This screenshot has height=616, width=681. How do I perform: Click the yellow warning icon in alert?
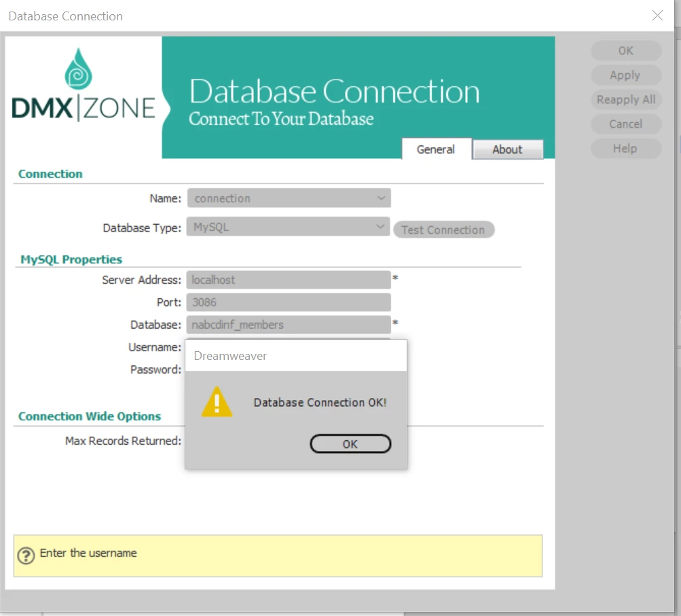[217, 402]
